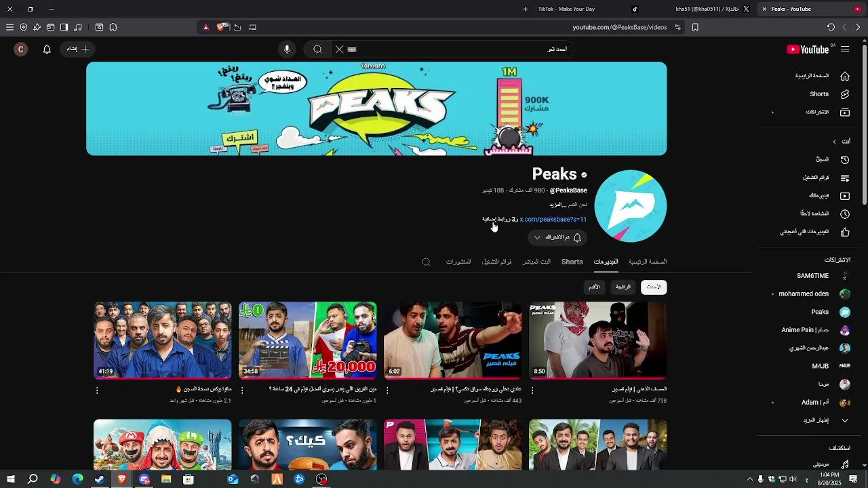868x488 pixels.
Task: Open the YouTube guide hamburger menu
Action: (845, 49)
